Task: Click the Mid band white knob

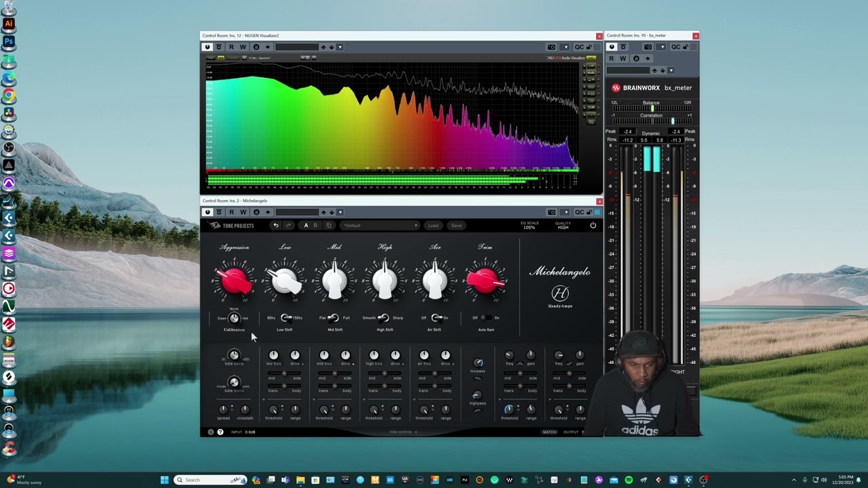Action: 335,281
